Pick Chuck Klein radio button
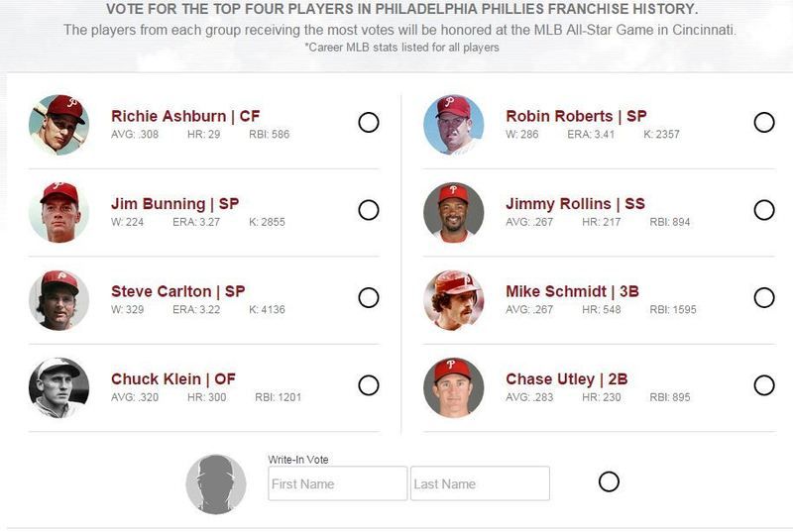 369,385
